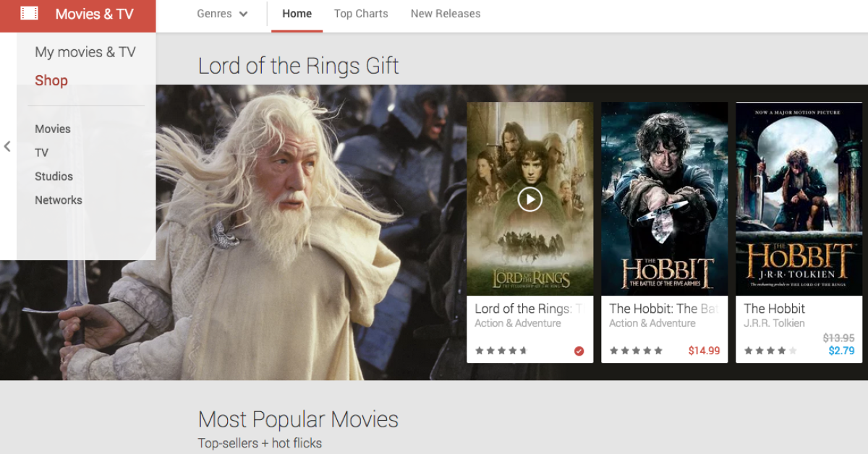Open Lord of the Rings movie poster
Image resolution: width=868 pixels, height=454 pixels.
tap(529, 199)
